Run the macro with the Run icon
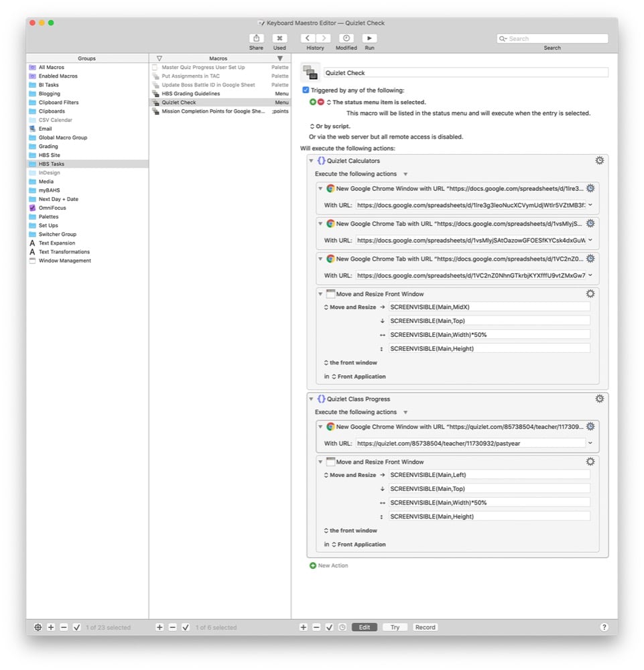The image size is (644, 670). click(x=369, y=38)
